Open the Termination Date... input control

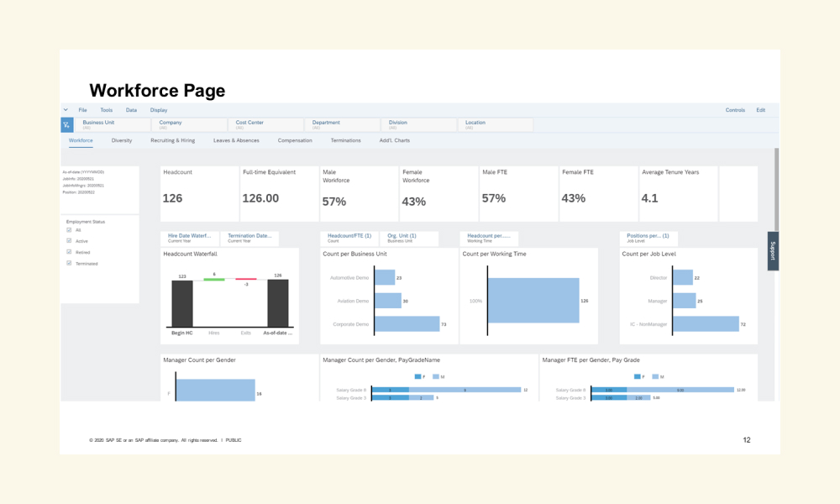(249, 238)
